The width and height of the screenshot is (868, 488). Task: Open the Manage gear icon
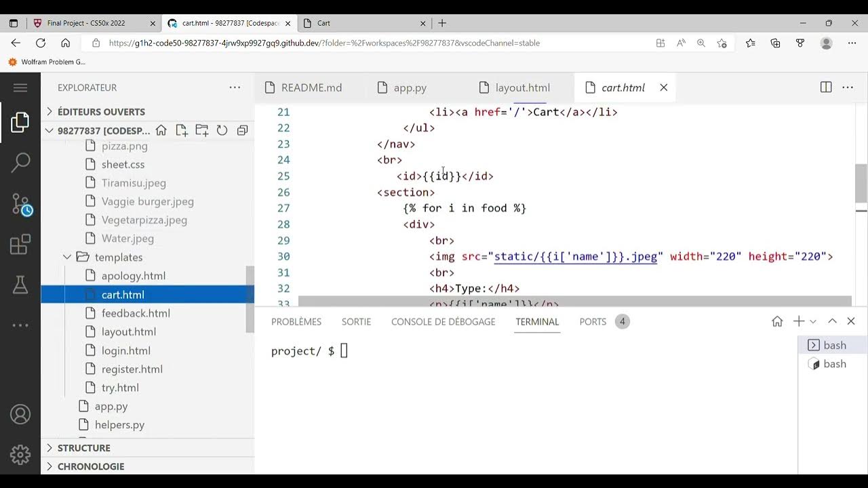click(x=20, y=454)
